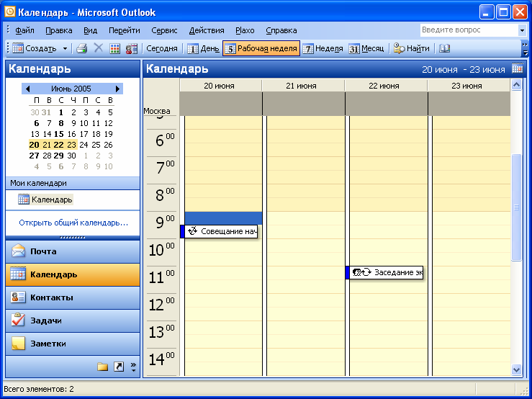The height and width of the screenshot is (399, 532).
Task: Open the Вид menu
Action: (x=90, y=30)
